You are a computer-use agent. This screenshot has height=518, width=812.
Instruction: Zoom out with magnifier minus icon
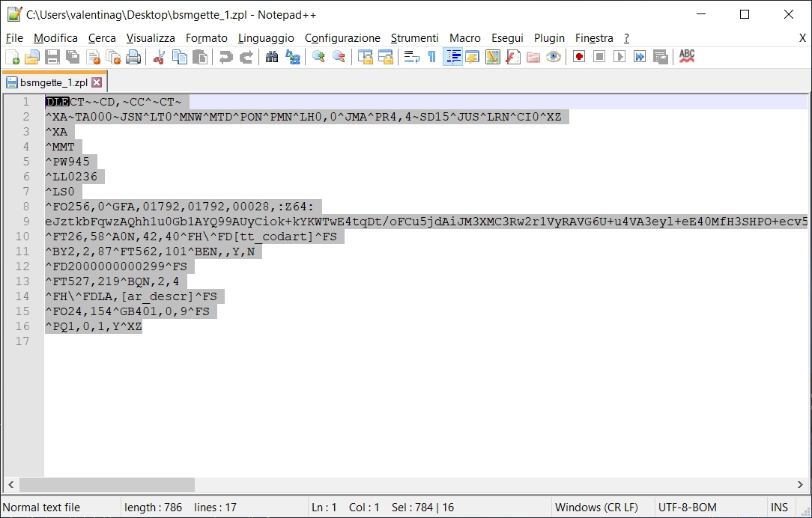coord(339,57)
